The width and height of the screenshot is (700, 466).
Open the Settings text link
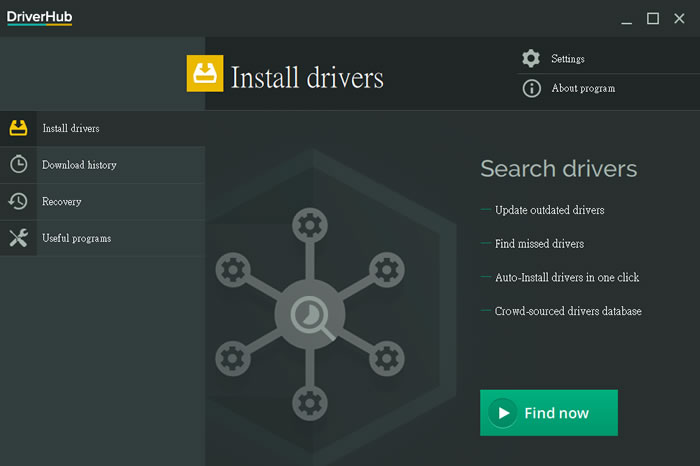click(568, 59)
